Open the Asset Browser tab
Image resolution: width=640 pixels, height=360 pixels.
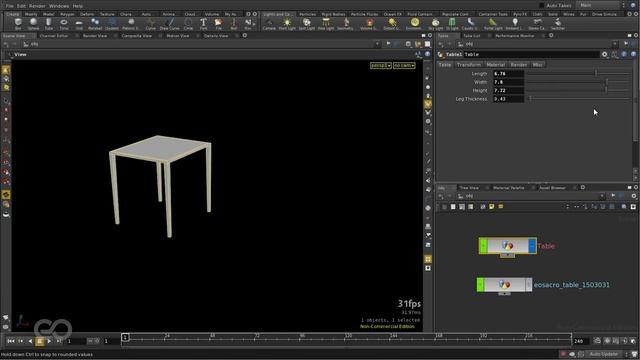[552, 188]
